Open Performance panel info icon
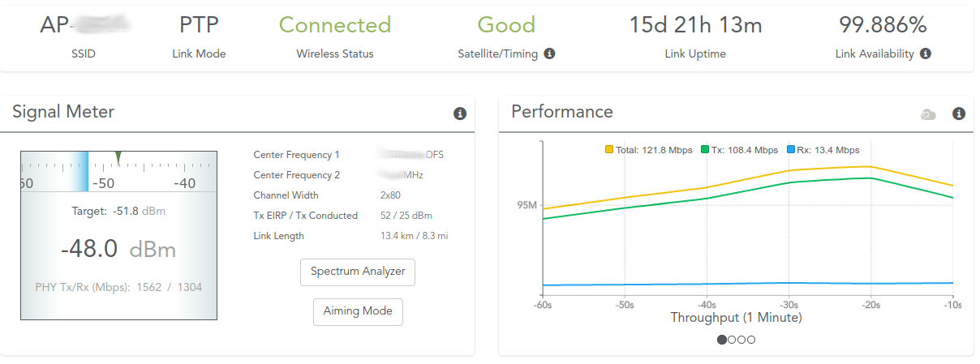 [958, 114]
